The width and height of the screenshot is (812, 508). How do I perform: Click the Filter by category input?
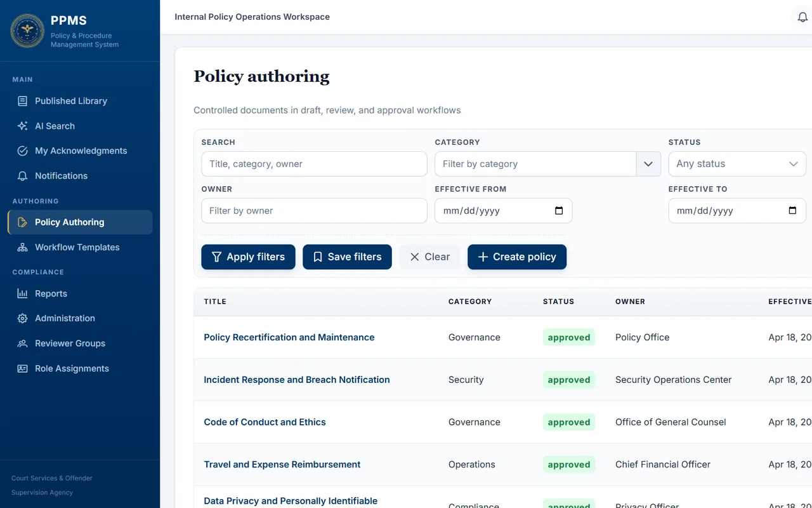pyautogui.click(x=535, y=164)
